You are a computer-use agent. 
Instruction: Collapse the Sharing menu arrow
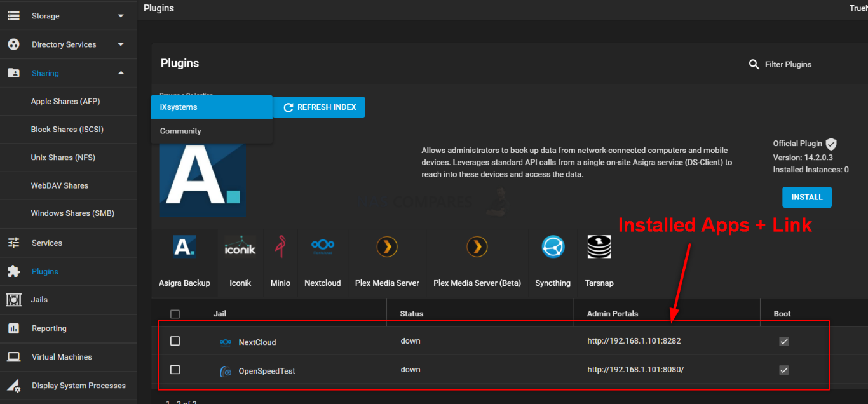pyautogui.click(x=121, y=73)
